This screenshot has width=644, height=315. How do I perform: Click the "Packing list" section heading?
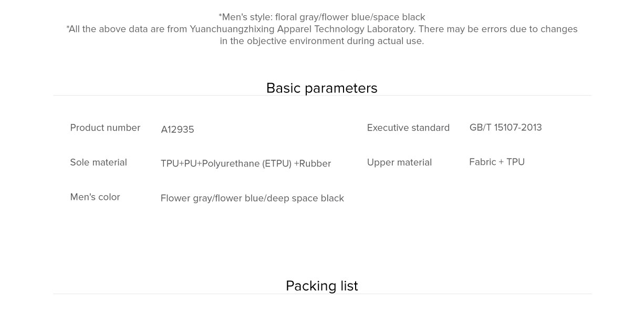coord(321,286)
